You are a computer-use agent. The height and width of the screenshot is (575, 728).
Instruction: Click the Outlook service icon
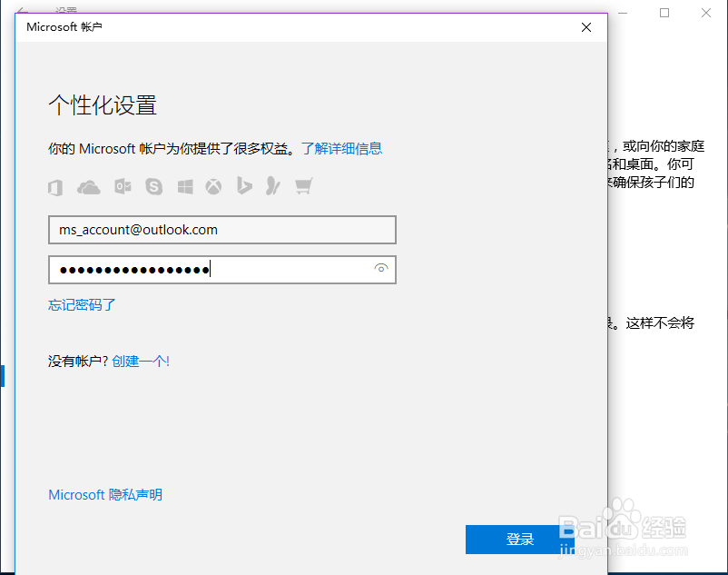123,187
